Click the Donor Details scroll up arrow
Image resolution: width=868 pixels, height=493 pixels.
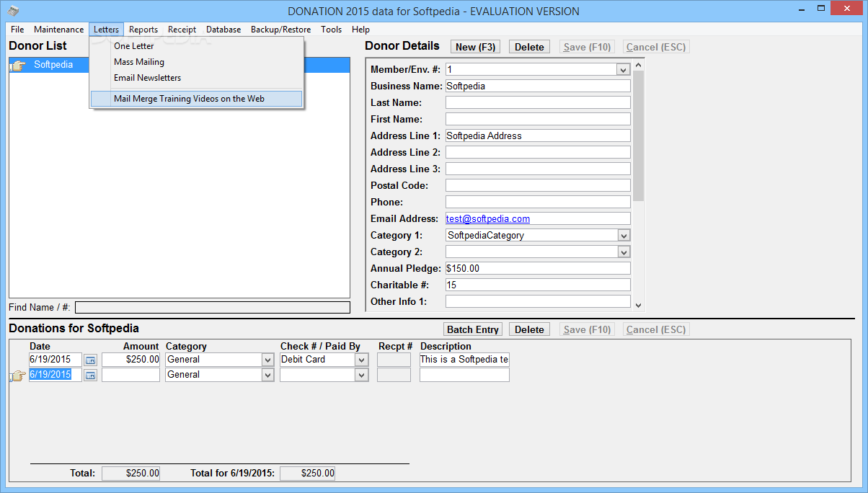639,65
